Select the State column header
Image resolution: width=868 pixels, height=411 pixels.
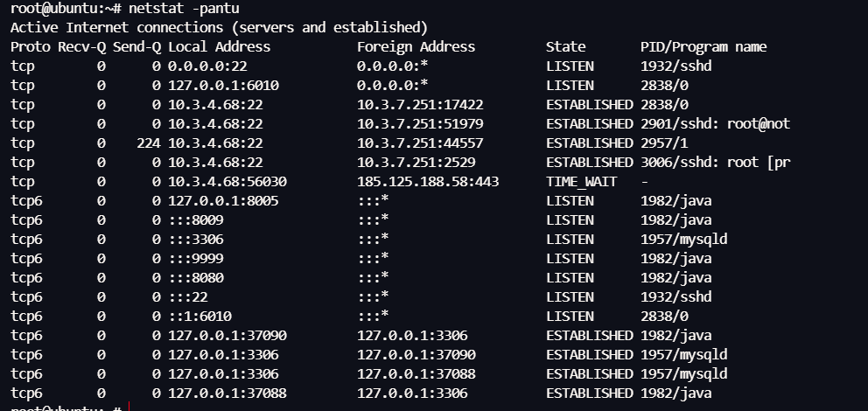(565, 47)
